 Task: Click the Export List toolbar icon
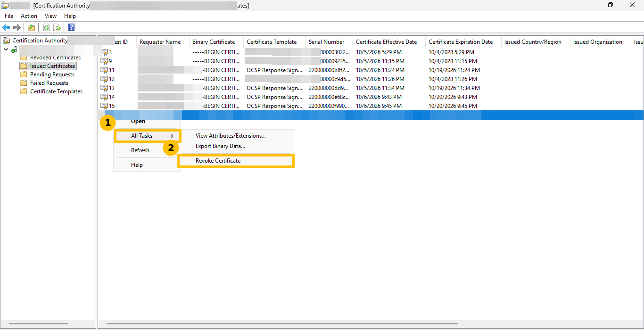[x=57, y=27]
